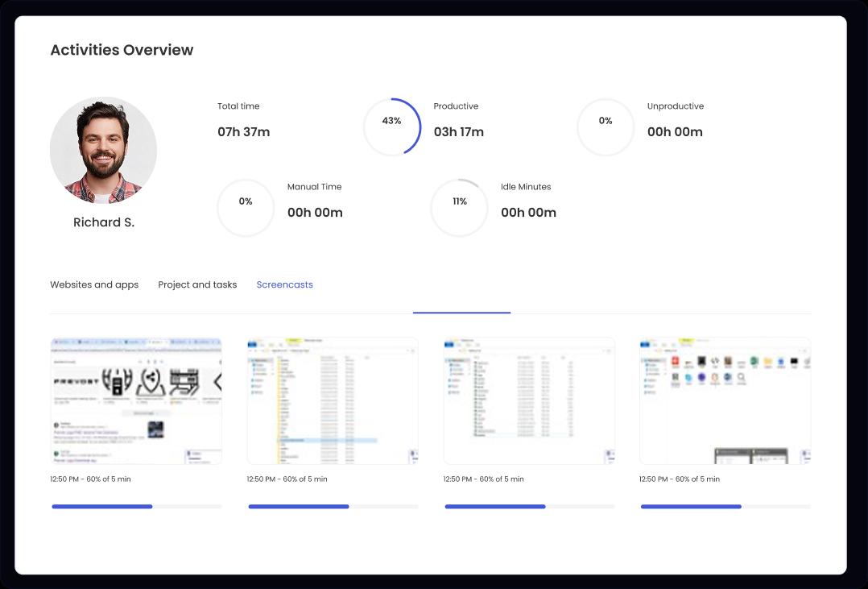Click the 0% Manual Time progress ring
Viewport: 868px width, 589px height.
click(x=246, y=208)
